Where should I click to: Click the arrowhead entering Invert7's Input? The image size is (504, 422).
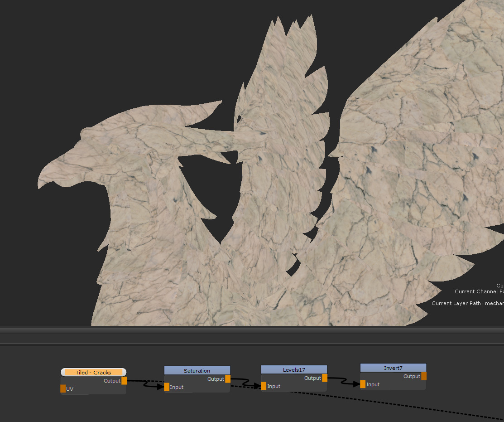click(x=355, y=384)
